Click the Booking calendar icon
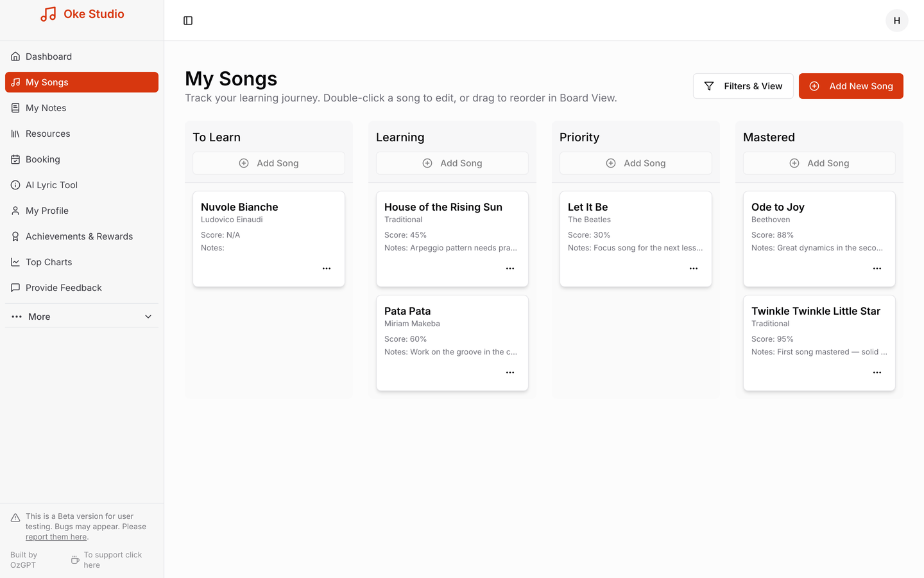The image size is (924, 578). coord(15,159)
